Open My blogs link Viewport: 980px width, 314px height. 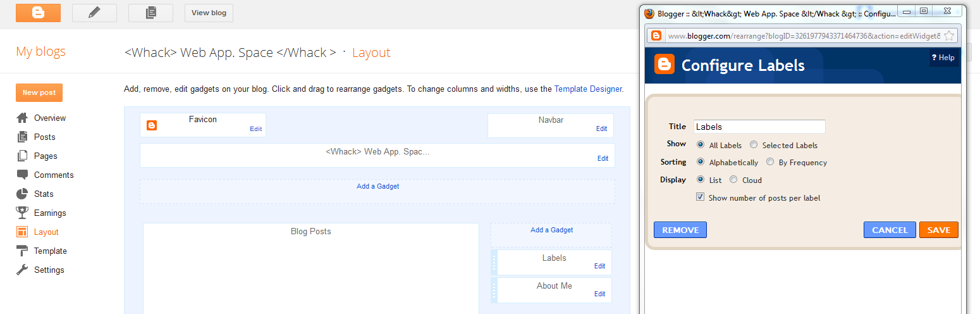(40, 52)
